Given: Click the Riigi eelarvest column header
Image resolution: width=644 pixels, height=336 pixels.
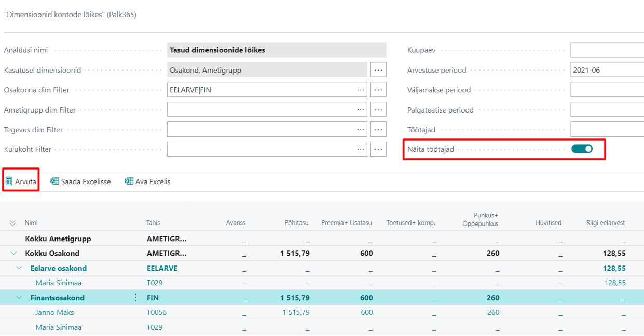Looking at the screenshot, I should [606, 223].
